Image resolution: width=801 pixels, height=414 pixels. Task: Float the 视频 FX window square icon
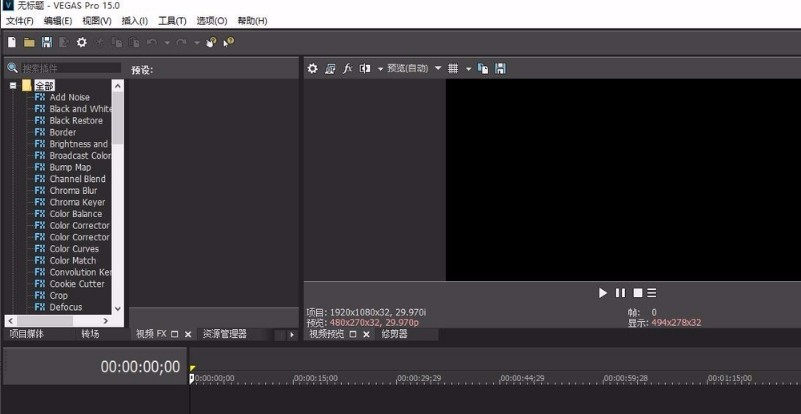pos(175,334)
